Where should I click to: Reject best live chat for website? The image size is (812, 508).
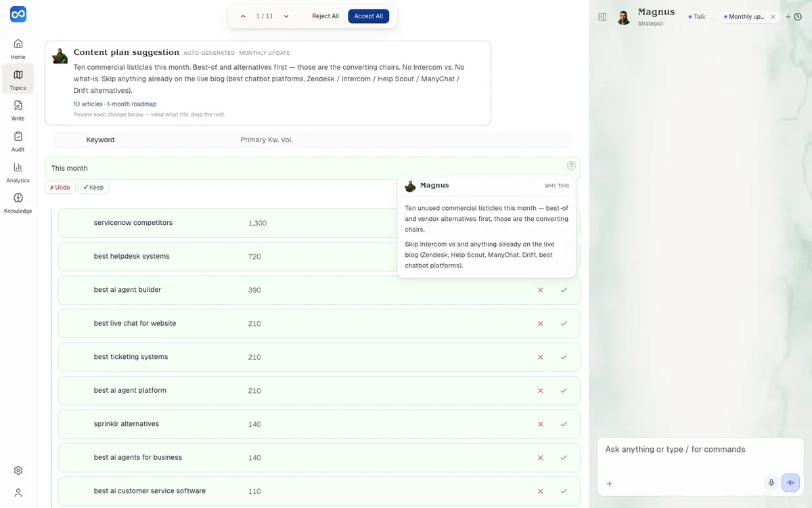(540, 324)
